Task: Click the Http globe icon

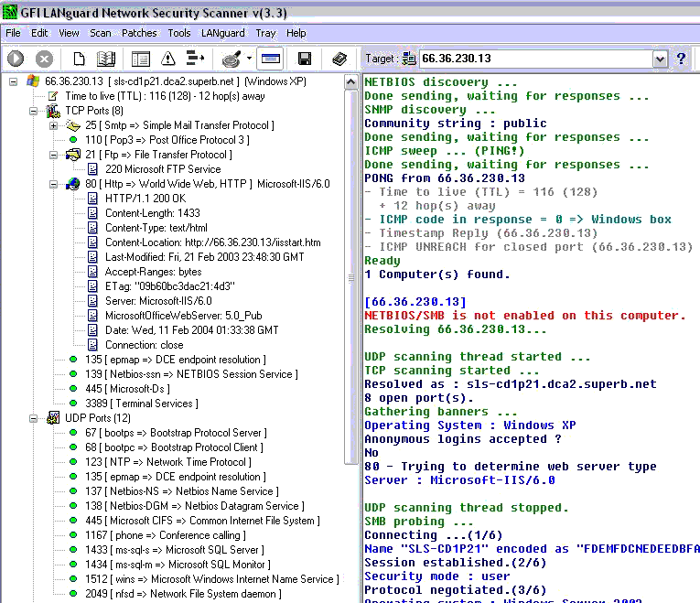Action: [x=73, y=184]
